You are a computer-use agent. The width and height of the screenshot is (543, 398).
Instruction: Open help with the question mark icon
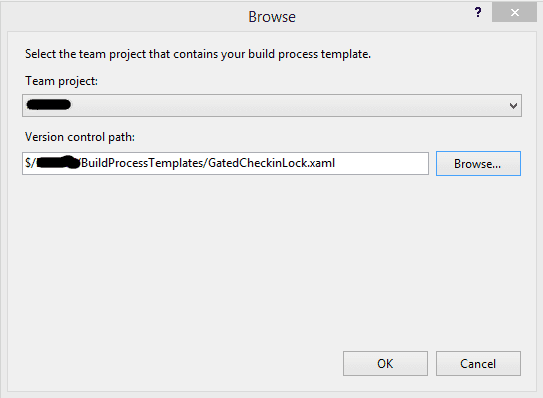pos(478,13)
